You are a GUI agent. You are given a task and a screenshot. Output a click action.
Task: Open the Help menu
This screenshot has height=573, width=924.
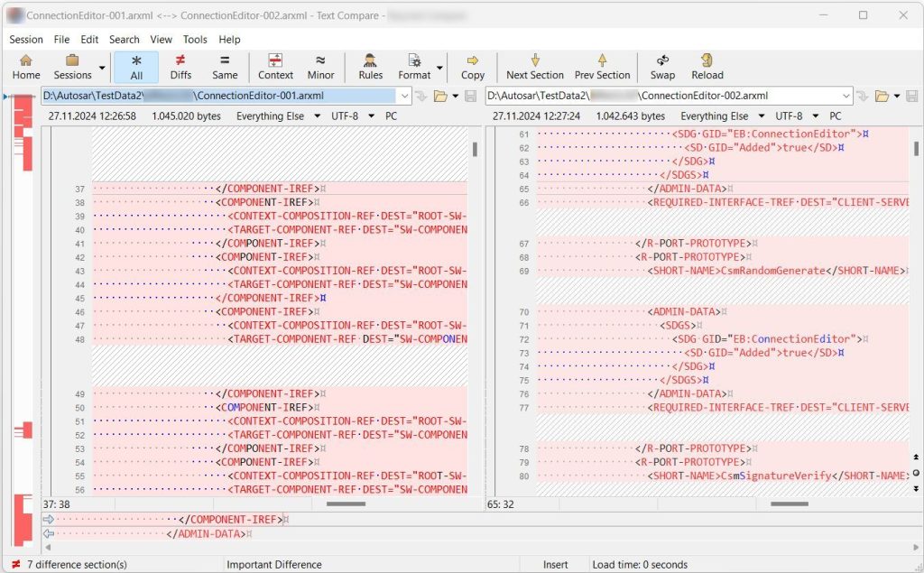(x=229, y=40)
